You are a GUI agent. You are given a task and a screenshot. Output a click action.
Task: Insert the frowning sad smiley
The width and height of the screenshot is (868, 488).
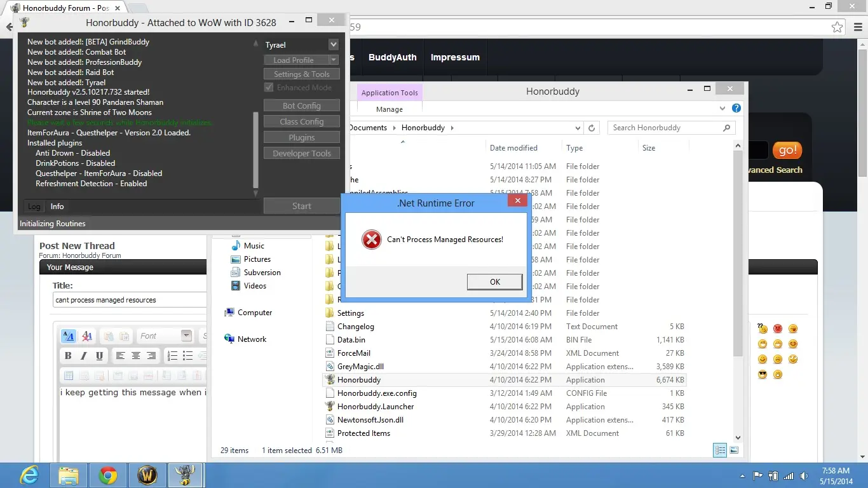(x=778, y=359)
